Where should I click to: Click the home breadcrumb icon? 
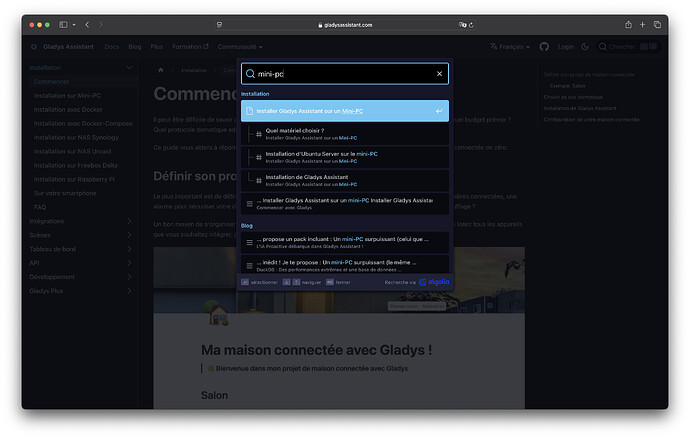(x=161, y=70)
